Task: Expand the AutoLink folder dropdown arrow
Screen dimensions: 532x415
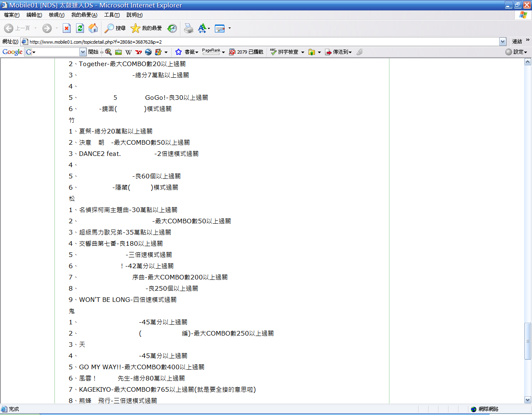Action: (x=319, y=52)
